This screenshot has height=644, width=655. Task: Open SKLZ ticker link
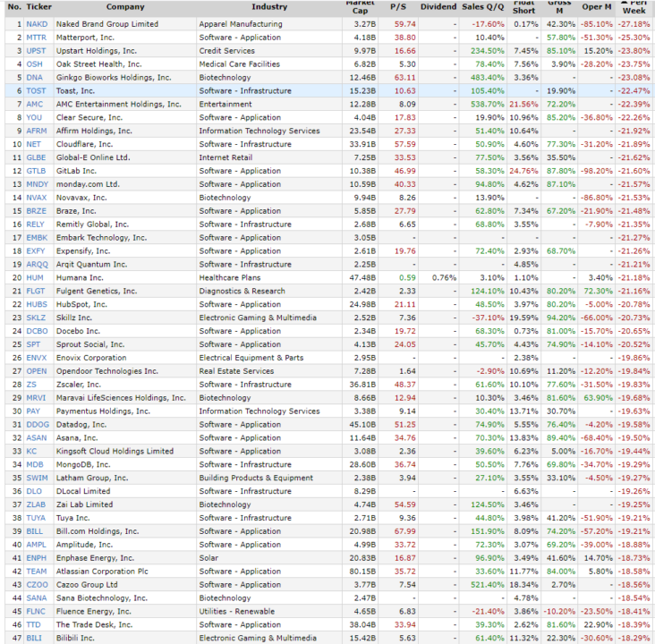point(36,318)
